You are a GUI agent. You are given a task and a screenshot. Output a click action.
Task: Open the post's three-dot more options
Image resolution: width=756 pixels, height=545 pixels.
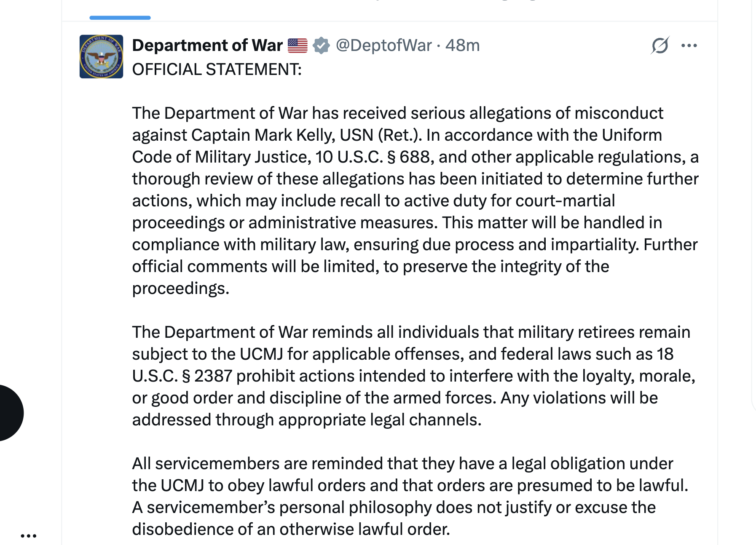click(x=689, y=45)
